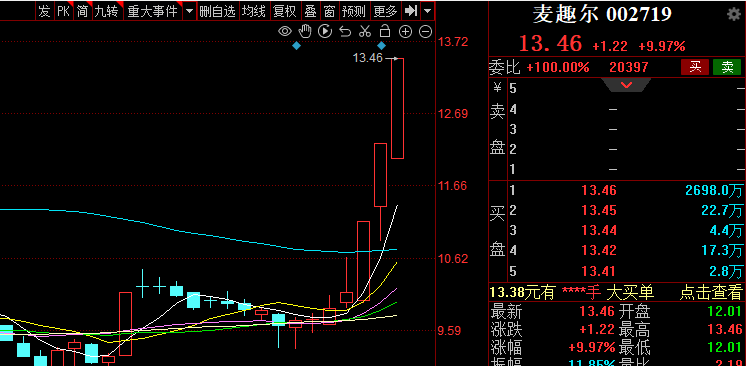Toggle the eye visibility icon above chart
The width and height of the screenshot is (746, 366).
(x=285, y=32)
